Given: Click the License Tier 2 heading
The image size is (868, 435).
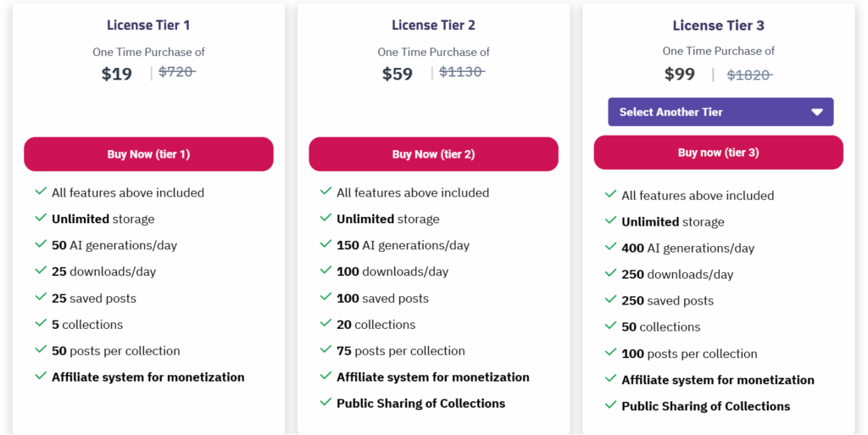Looking at the screenshot, I should point(433,25).
